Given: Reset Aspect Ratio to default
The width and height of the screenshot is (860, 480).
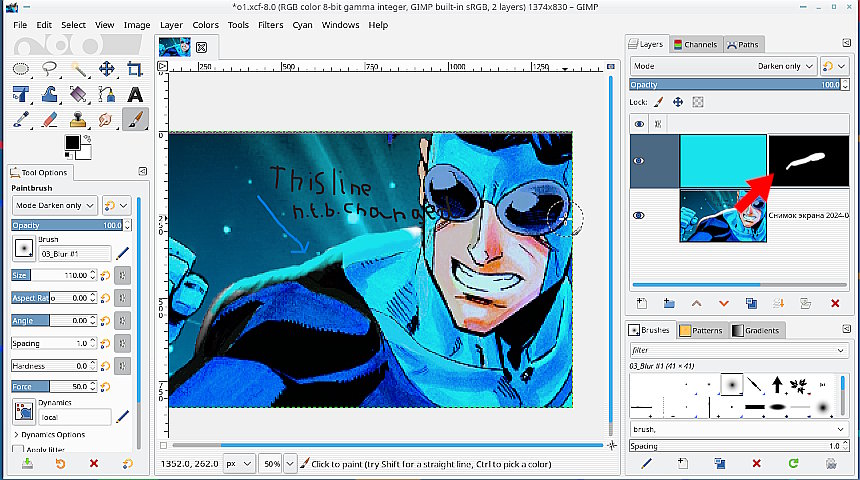Looking at the screenshot, I should pyautogui.click(x=105, y=298).
